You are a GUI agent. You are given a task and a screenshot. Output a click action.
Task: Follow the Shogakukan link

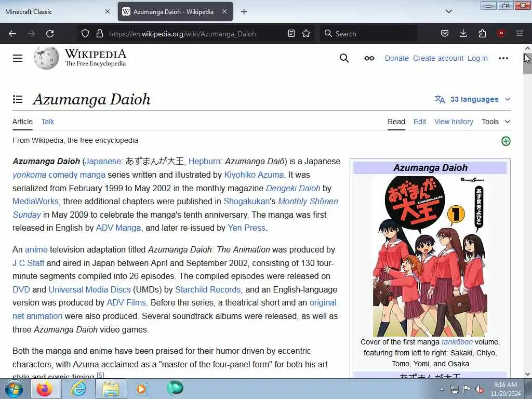(246, 201)
